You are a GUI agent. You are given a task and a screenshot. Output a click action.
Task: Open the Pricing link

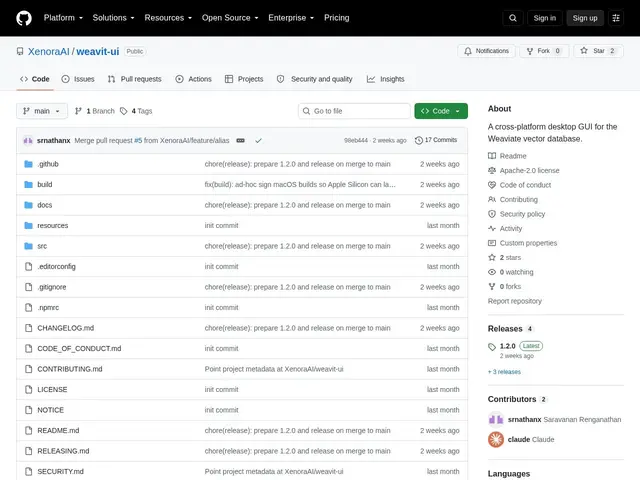[337, 18]
